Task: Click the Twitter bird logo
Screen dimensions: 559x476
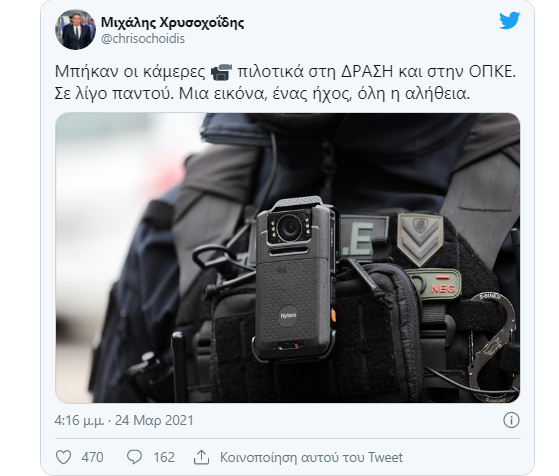Action: click(509, 21)
